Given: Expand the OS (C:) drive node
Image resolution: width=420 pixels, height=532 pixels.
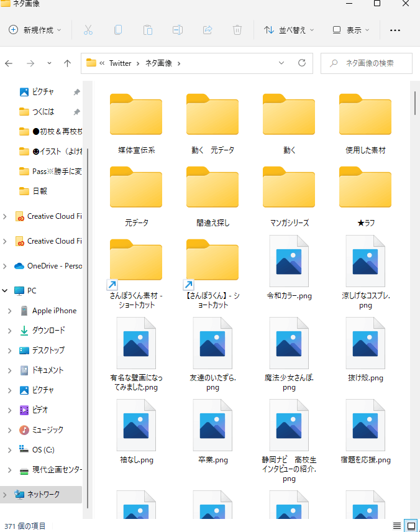Looking at the screenshot, I should pyautogui.click(x=9, y=450).
